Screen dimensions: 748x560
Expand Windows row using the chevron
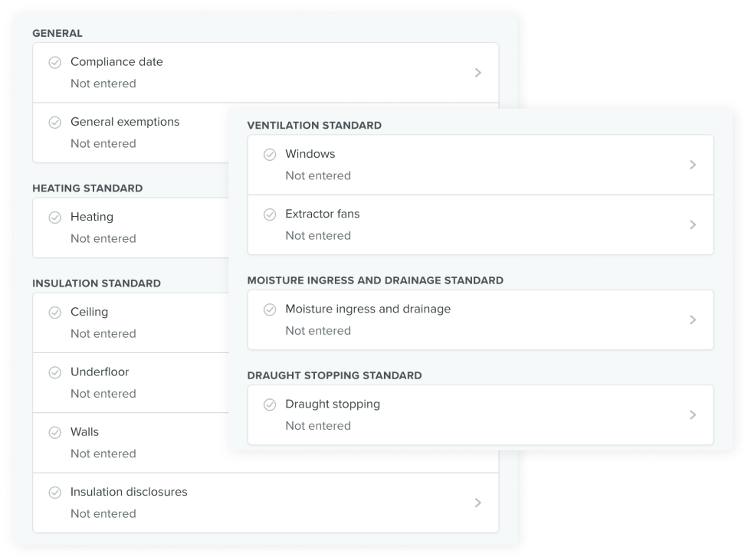coord(693,165)
